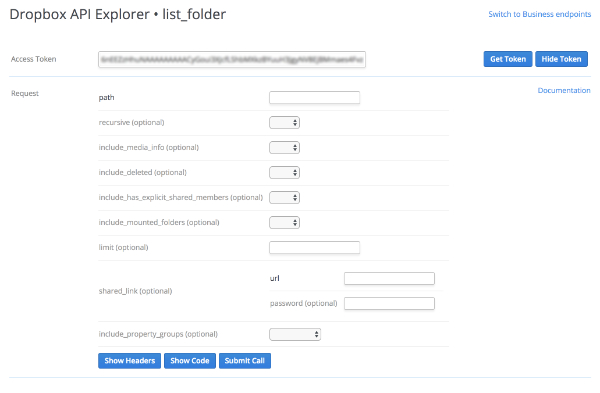Focus the Access Token field
Viewport: 600px width, 393px height.
pyautogui.click(x=232, y=59)
